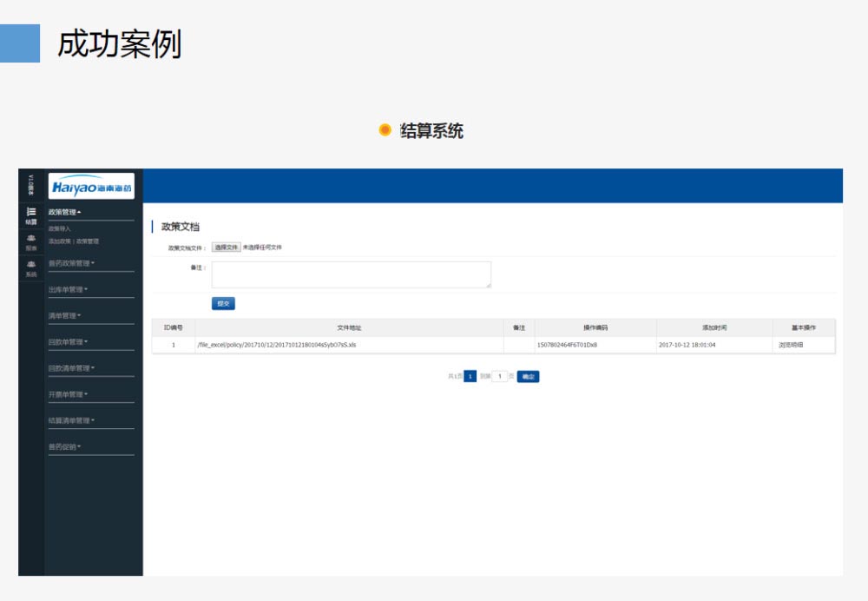Click into the 备注 textarea
868x601 pixels.
(351, 274)
